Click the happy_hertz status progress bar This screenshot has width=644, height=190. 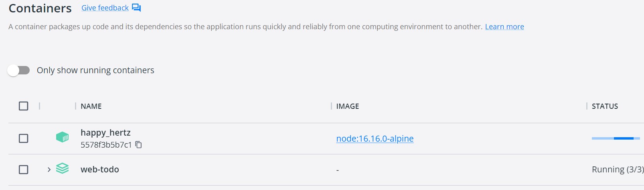[616, 138]
